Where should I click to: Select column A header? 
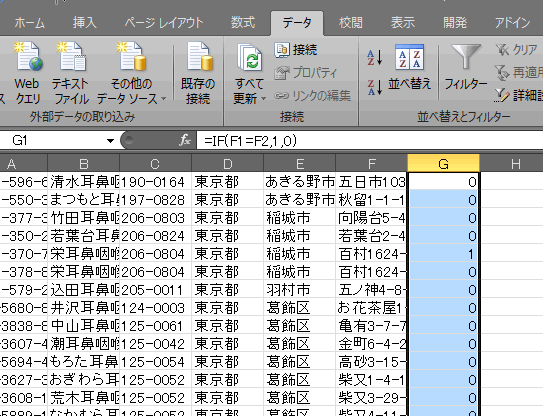(x=23, y=164)
